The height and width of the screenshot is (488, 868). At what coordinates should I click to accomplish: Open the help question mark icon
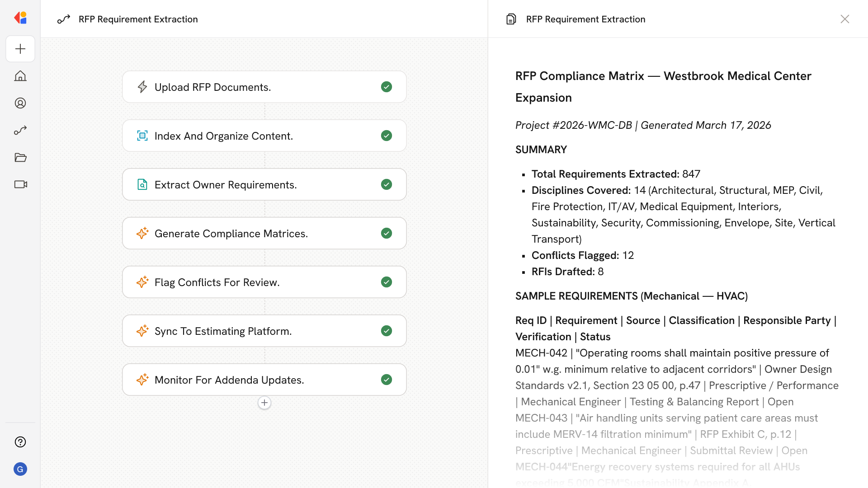[x=20, y=442]
